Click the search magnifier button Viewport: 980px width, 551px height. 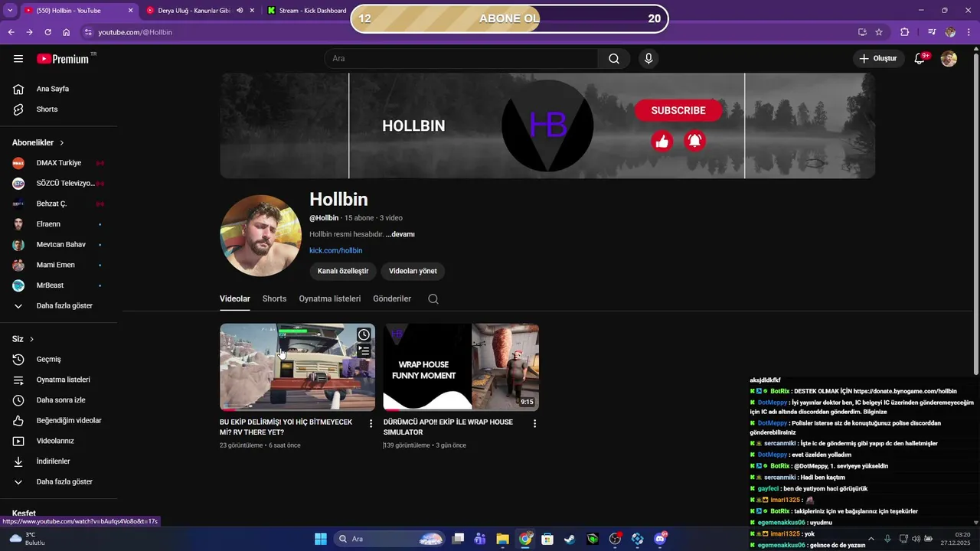[x=614, y=59]
